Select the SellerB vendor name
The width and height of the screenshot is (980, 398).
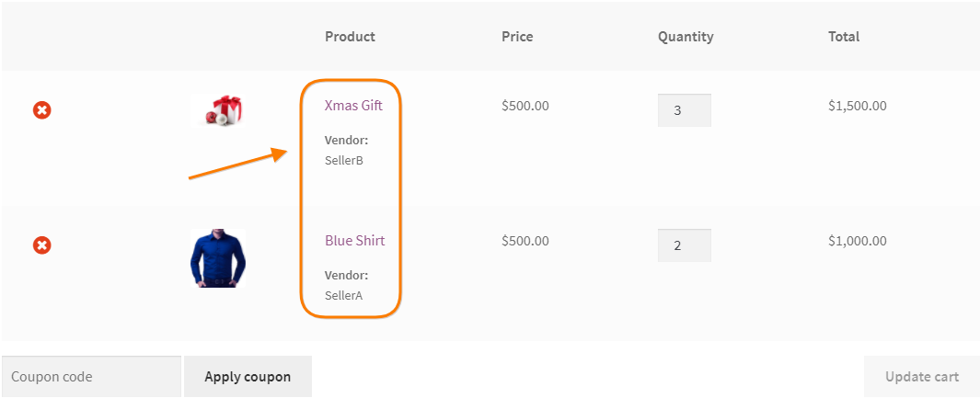pos(344,160)
